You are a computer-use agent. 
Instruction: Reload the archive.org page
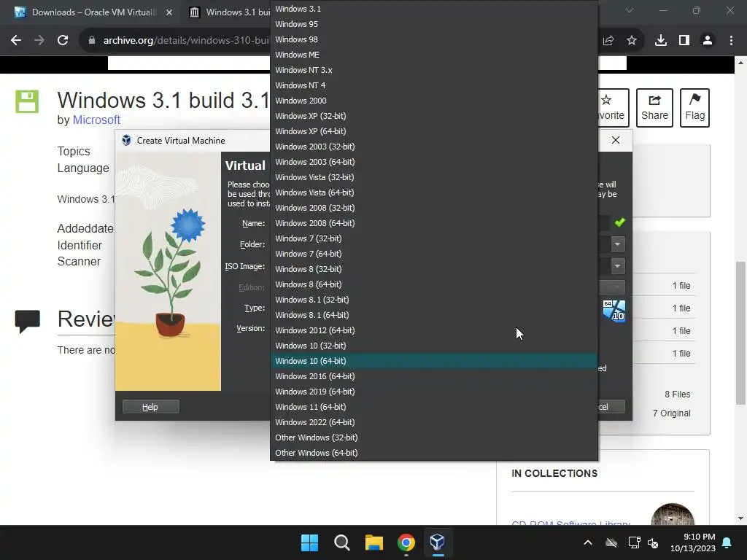click(63, 41)
